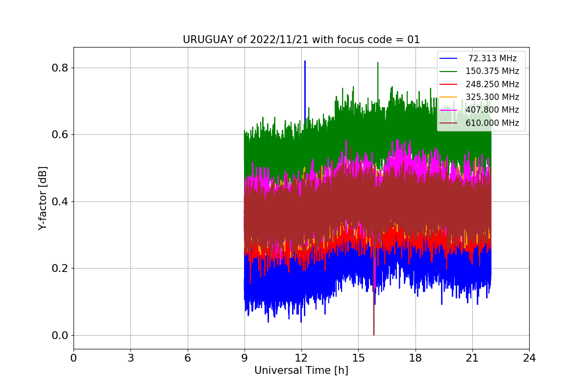Click the x-axis tick label 3
This screenshot has width=588, height=392.
click(130, 358)
